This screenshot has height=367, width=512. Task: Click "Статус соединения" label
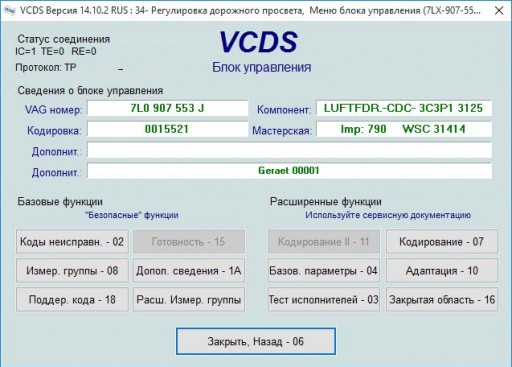[64, 39]
